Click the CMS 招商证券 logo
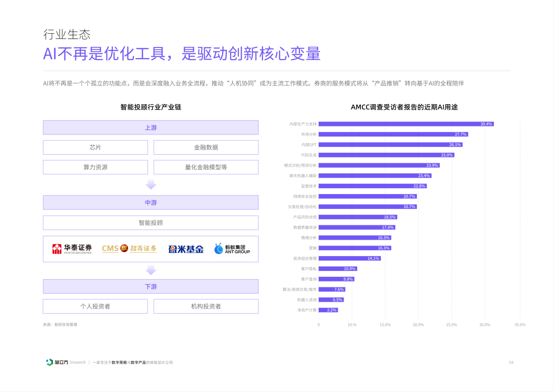The height and width of the screenshot is (392, 554). click(129, 248)
